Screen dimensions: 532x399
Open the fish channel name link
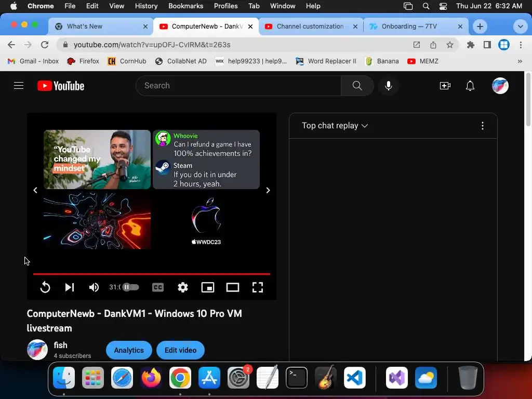click(x=60, y=345)
